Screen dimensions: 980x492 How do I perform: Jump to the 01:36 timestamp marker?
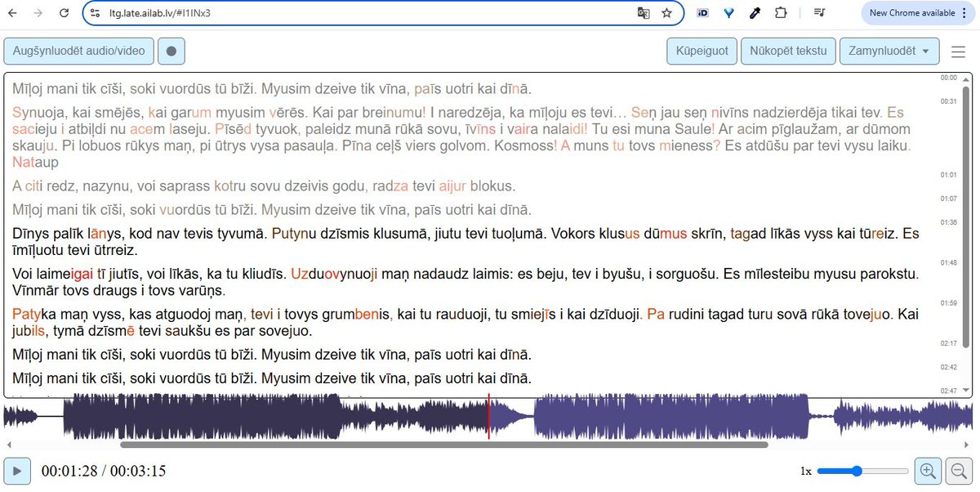(949, 222)
